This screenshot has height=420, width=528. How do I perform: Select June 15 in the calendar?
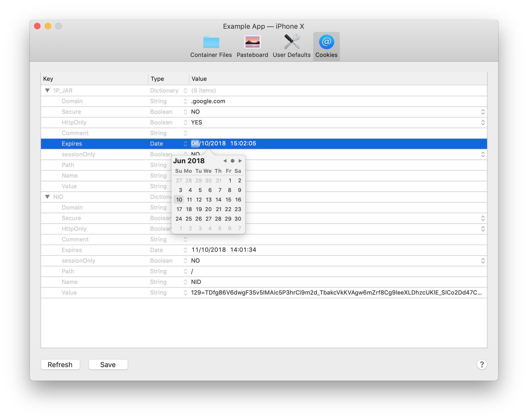pos(228,200)
